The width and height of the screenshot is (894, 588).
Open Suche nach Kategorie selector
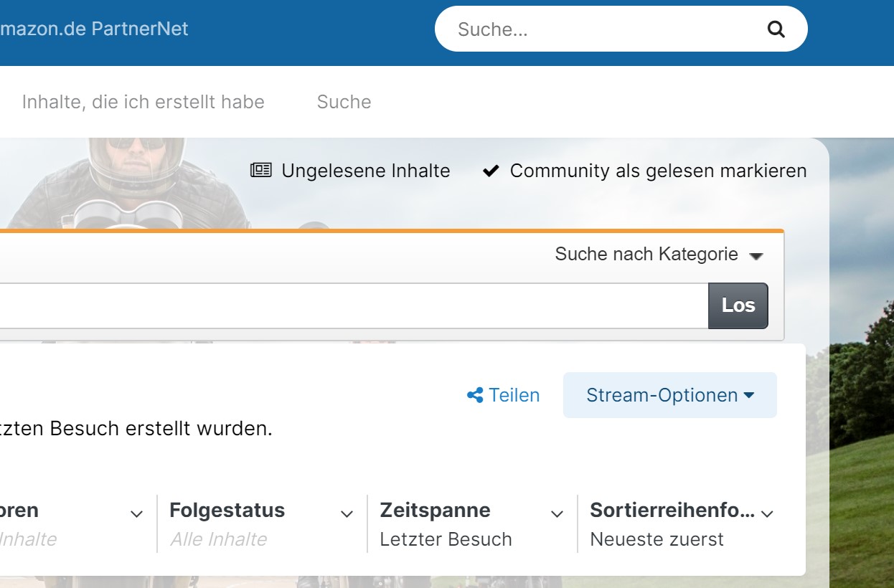[659, 255]
